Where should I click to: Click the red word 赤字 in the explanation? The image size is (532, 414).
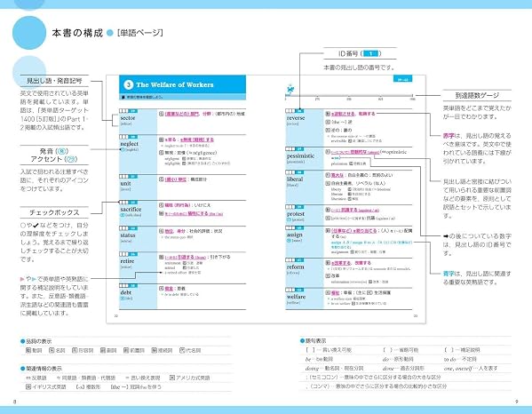449,136
